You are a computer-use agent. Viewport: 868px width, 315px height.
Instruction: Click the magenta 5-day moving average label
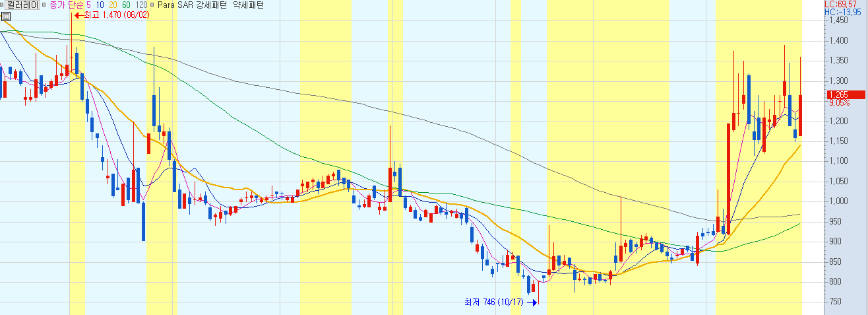(x=88, y=5)
